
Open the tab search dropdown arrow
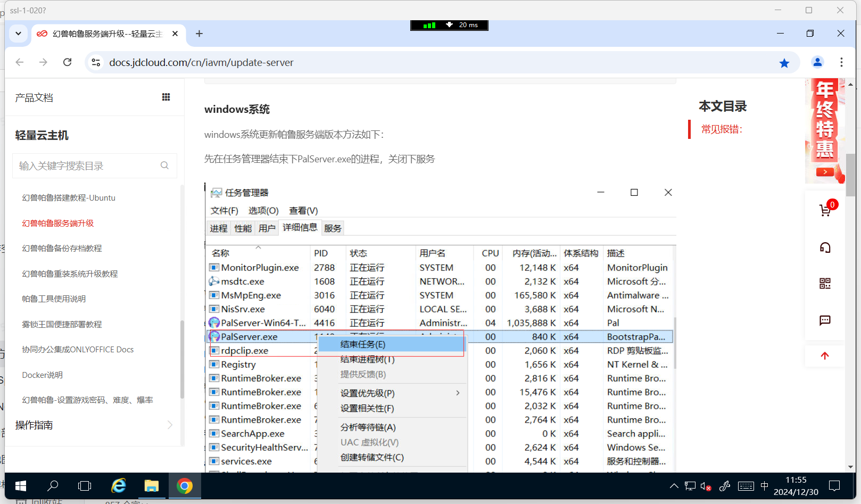(18, 34)
